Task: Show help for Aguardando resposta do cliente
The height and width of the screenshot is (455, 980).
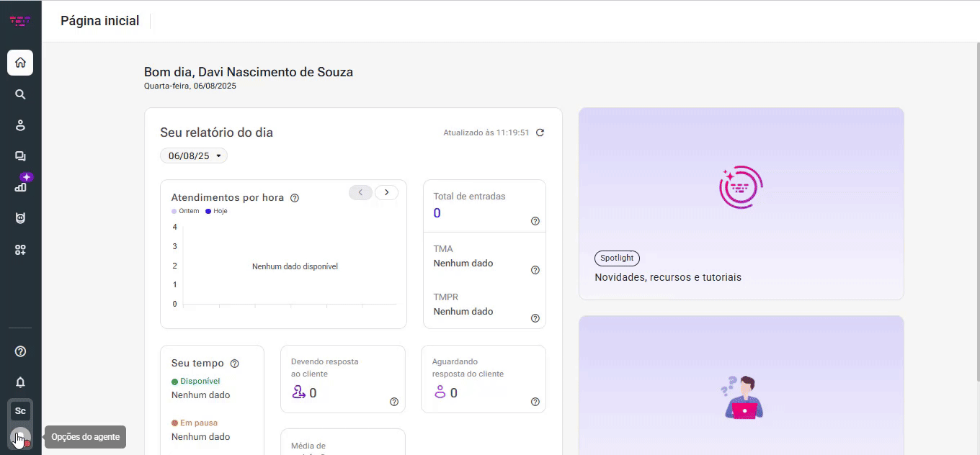Action: [535, 402]
